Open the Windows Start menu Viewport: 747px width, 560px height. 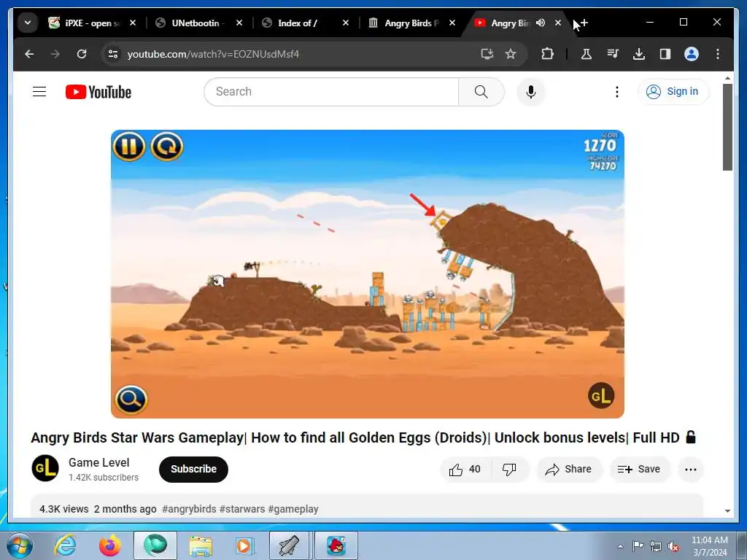pos(20,545)
